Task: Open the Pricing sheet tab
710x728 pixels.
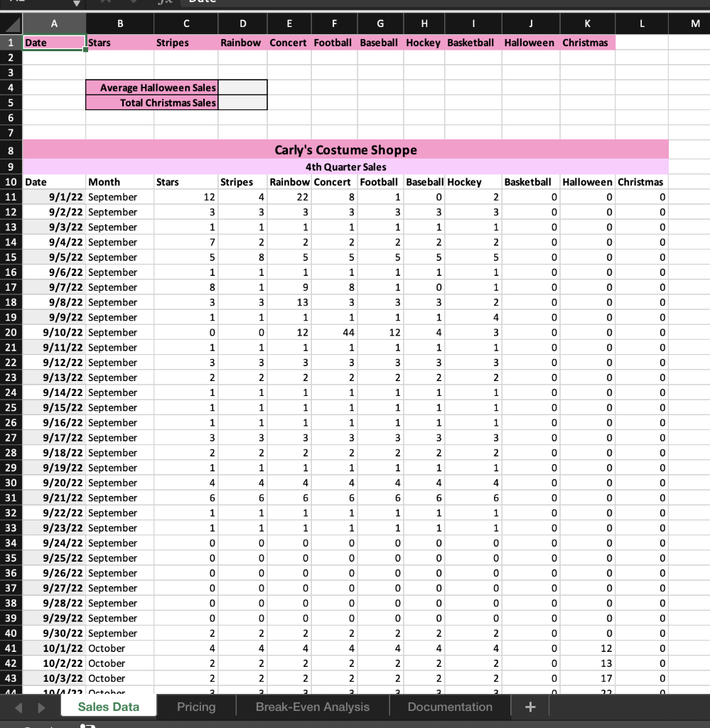Action: (x=196, y=707)
